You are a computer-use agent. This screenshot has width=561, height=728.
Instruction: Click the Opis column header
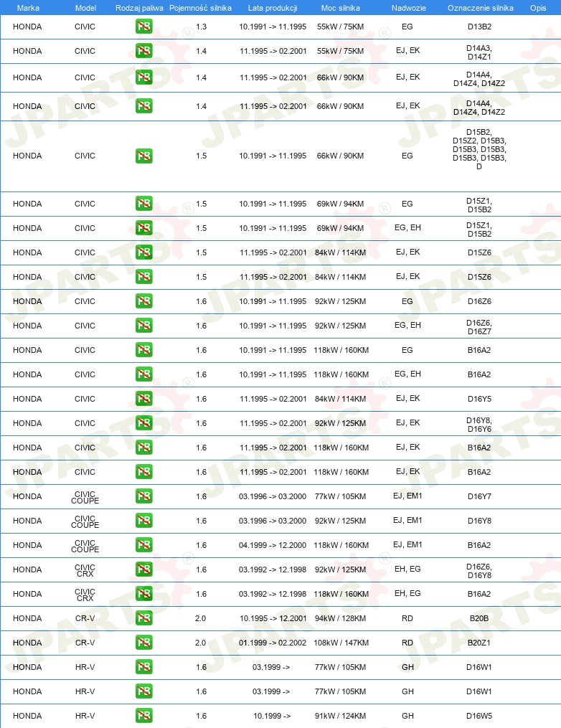pos(538,8)
